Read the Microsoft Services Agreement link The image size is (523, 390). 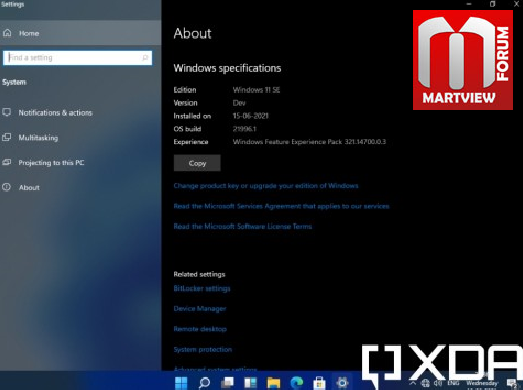pyautogui.click(x=282, y=206)
